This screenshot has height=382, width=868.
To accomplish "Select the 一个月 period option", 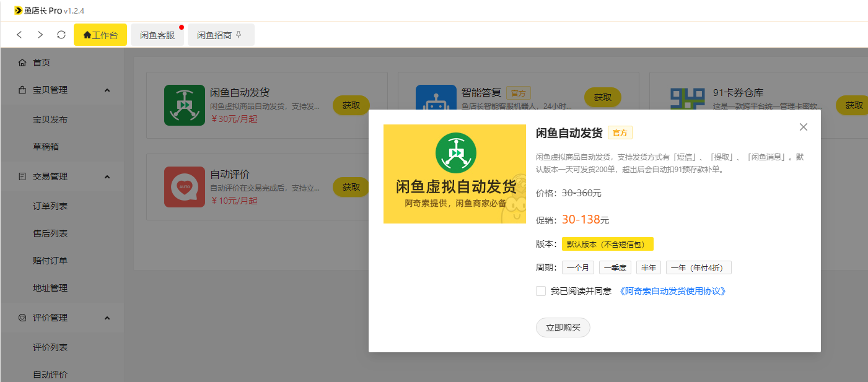I will 578,267.
